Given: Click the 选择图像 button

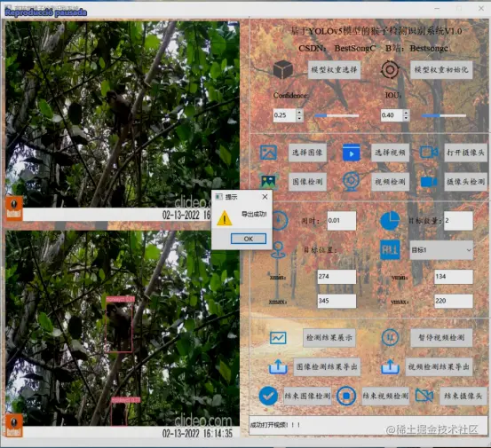Looking at the screenshot, I should [307, 153].
